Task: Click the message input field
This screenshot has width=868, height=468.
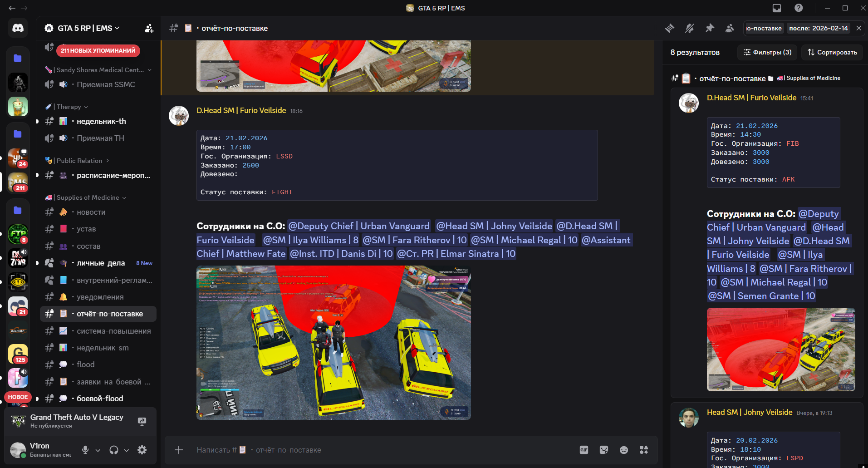Action: click(x=381, y=450)
